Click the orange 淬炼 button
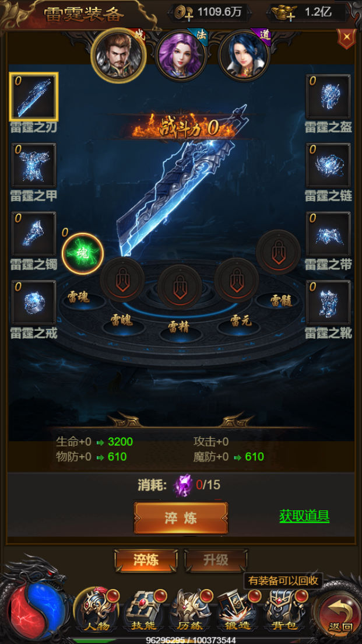Viewport: 362px width, 644px height. click(x=181, y=518)
